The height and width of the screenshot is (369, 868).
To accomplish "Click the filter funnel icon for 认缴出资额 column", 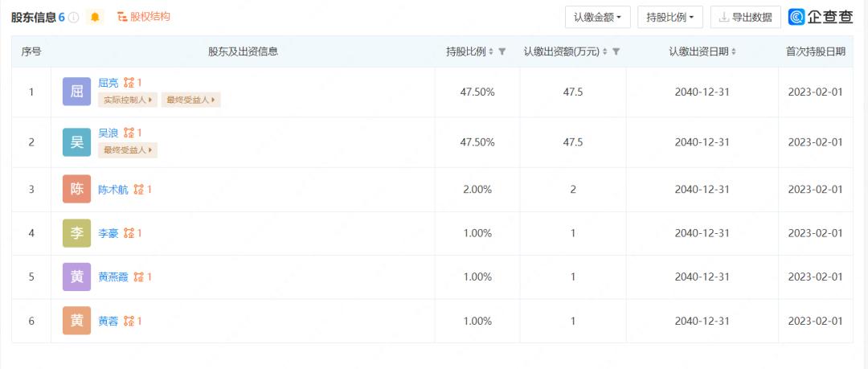I will (616, 51).
